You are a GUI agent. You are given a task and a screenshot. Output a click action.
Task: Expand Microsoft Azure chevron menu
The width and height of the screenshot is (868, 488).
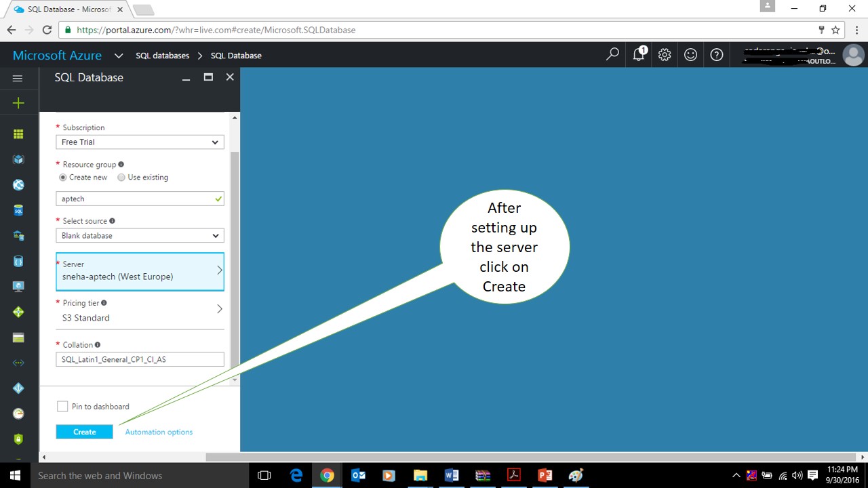click(x=119, y=56)
